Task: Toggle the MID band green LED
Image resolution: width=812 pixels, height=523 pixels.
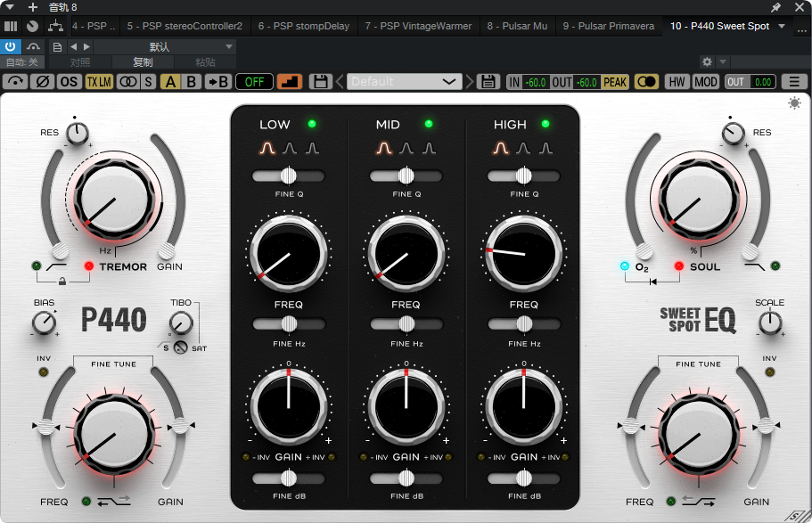Action: [x=428, y=124]
